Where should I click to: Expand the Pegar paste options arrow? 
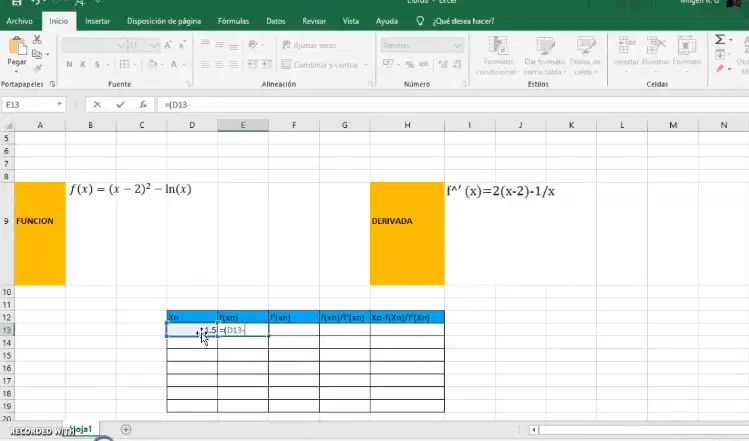pyautogui.click(x=17, y=72)
